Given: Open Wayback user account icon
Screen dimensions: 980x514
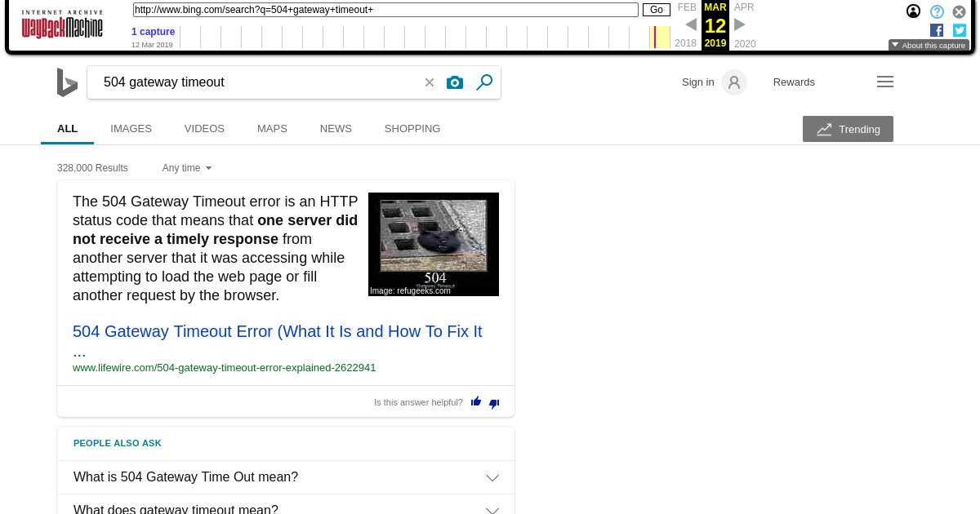Looking at the screenshot, I should [x=913, y=11].
